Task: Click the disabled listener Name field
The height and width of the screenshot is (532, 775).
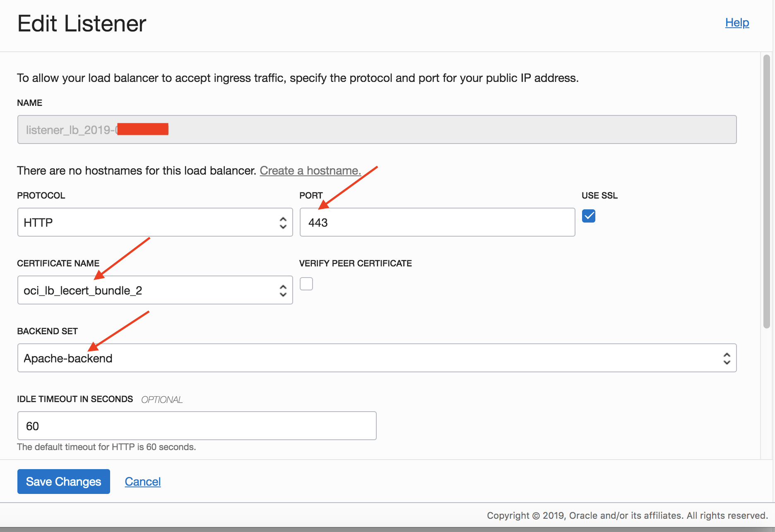Action: (x=377, y=130)
